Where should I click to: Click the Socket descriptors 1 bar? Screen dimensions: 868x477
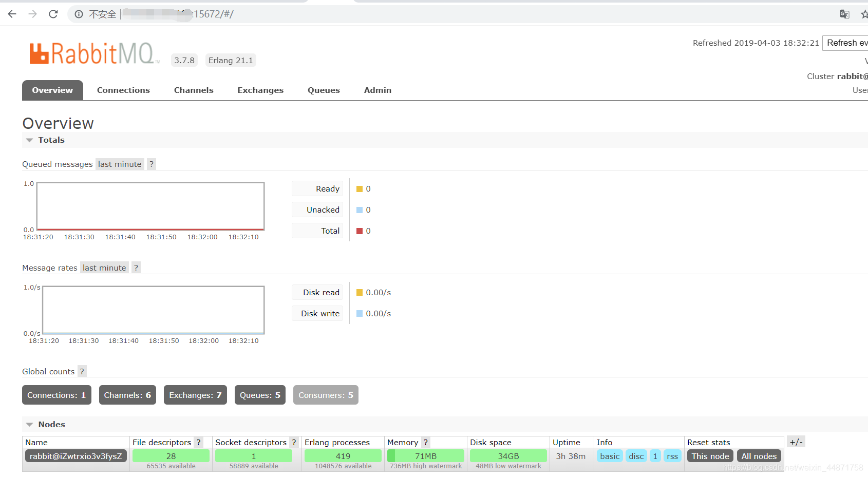click(254, 456)
